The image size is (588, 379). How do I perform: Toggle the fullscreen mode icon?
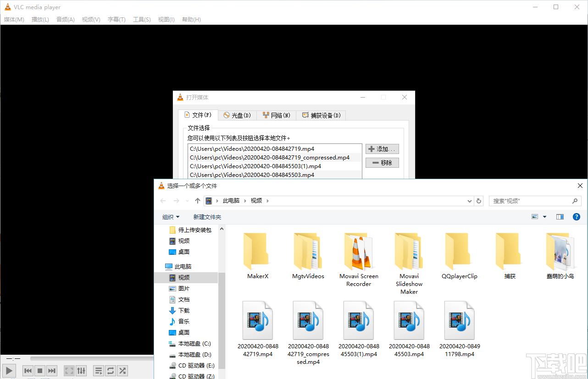pyautogui.click(x=69, y=370)
